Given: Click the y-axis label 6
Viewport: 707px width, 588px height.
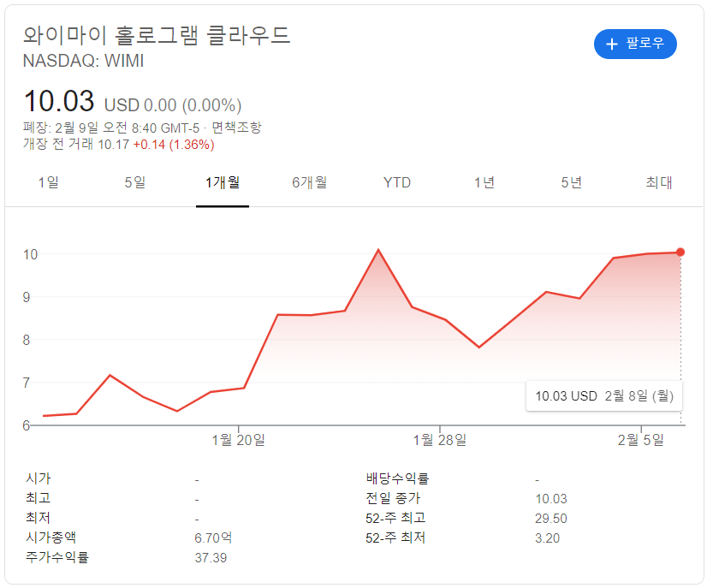Looking at the screenshot, I should 27,425.
